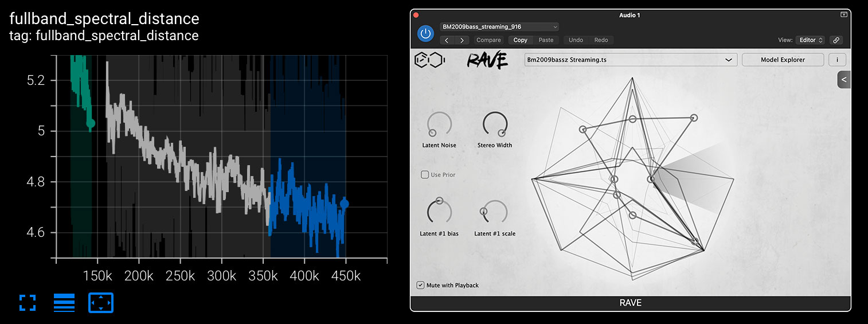Image resolution: width=868 pixels, height=324 pixels.
Task: Click the blue run's endpoint marker
Action: [344, 204]
